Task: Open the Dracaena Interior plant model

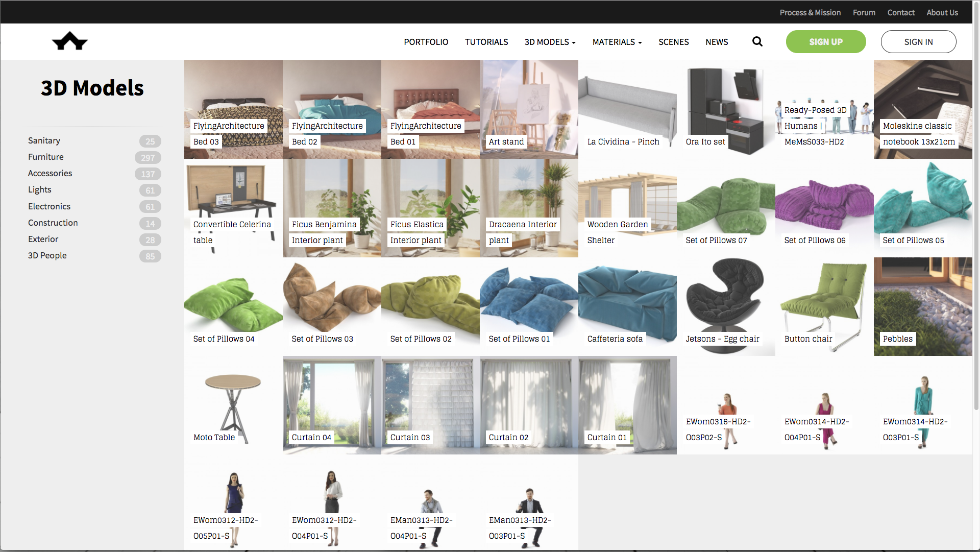Action: (x=529, y=208)
